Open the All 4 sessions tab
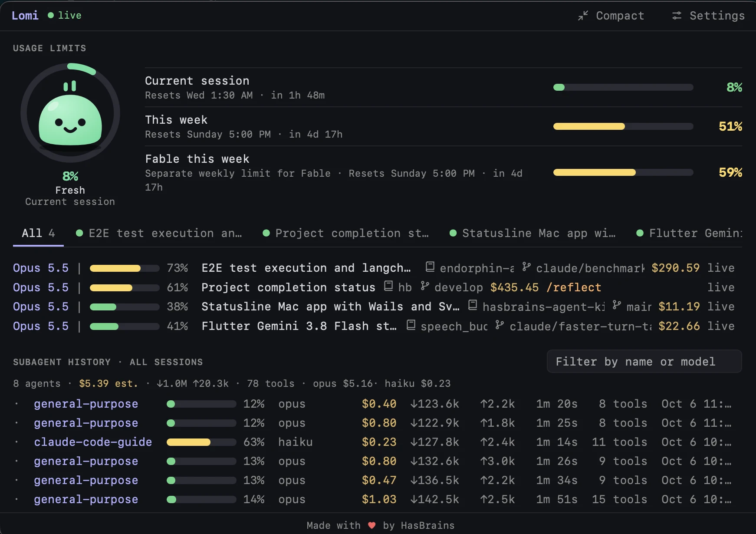Image resolution: width=756 pixels, height=534 pixels. [x=38, y=233]
